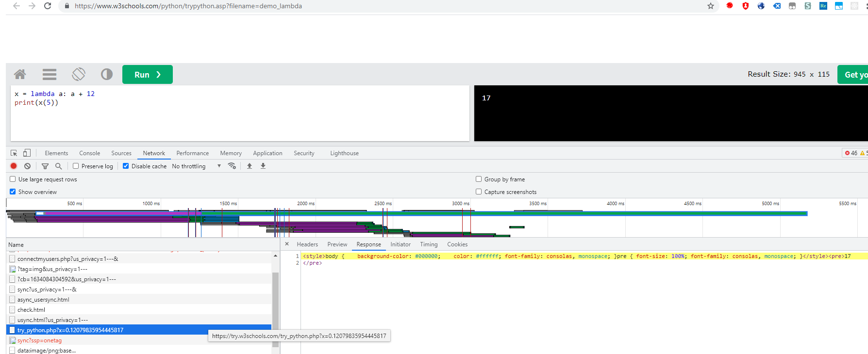Show request Timing tab
The image size is (868, 354).
pos(429,244)
